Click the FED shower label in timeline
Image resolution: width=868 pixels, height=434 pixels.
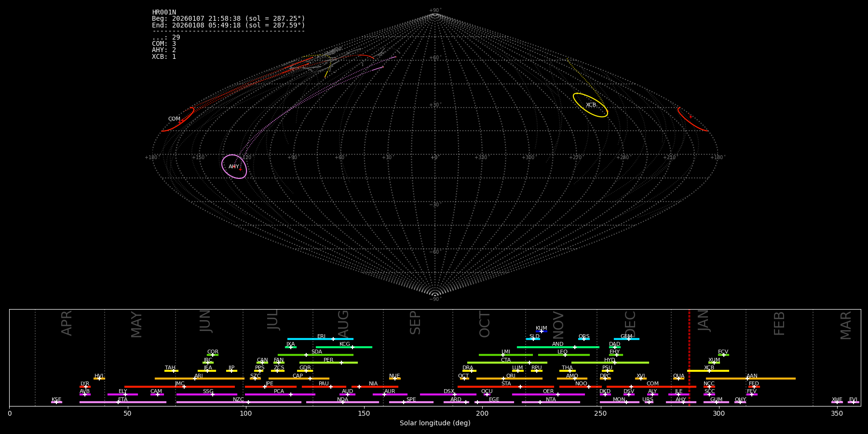[754, 384]
